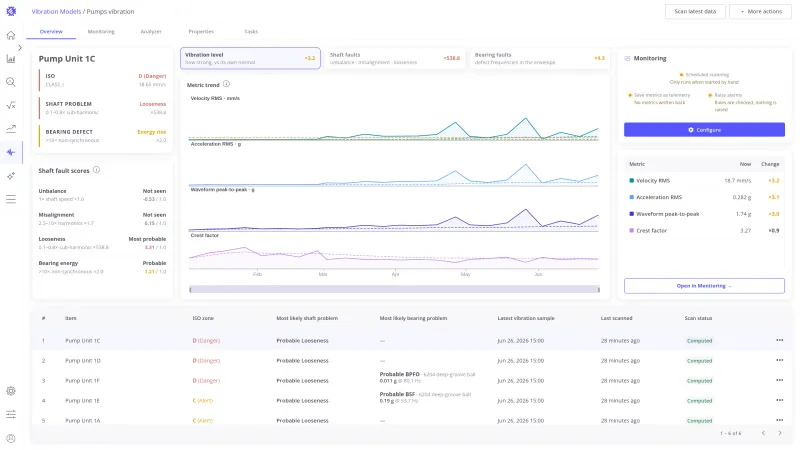Viewport: 800px width, 450px height.
Task: Select the Shaft faults card
Action: click(x=394, y=58)
